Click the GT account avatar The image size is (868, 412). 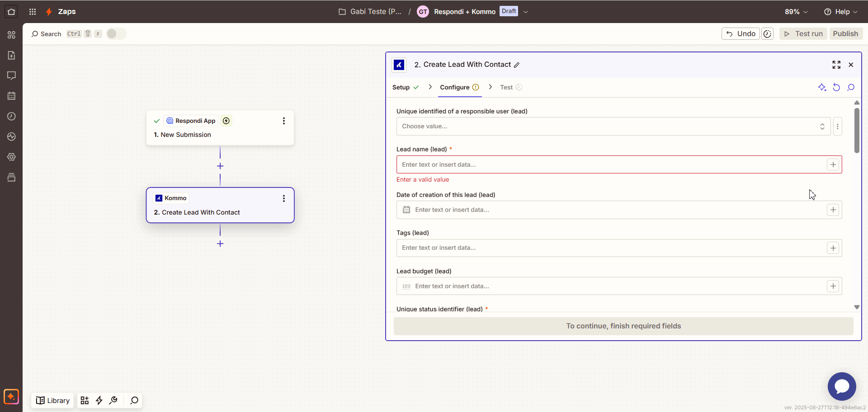pyautogui.click(x=423, y=12)
